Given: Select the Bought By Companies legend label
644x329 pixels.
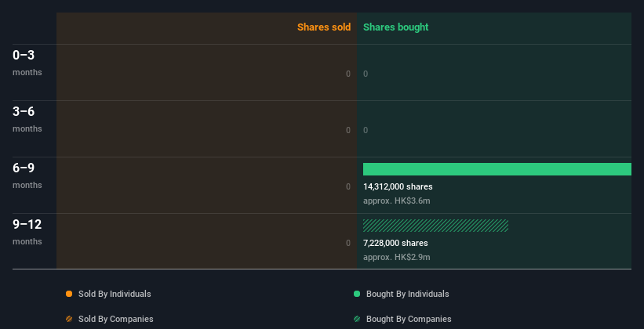Looking at the screenshot, I should pyautogui.click(x=409, y=319).
